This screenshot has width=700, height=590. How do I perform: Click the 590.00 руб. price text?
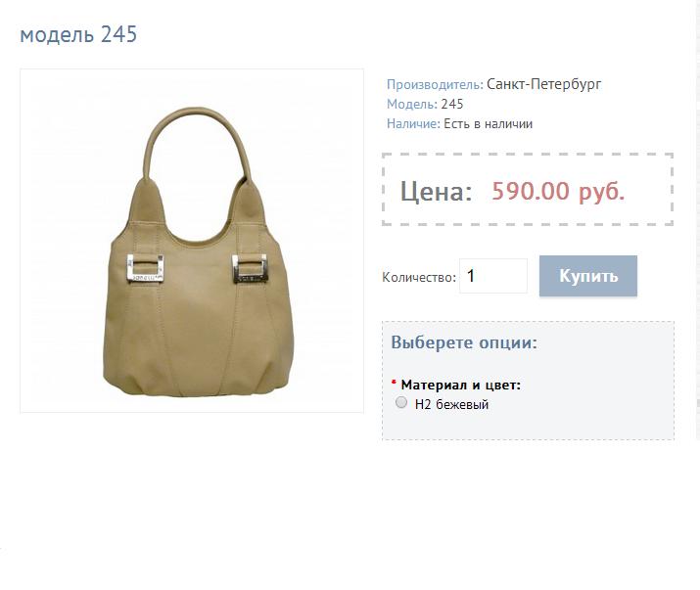click(x=558, y=191)
